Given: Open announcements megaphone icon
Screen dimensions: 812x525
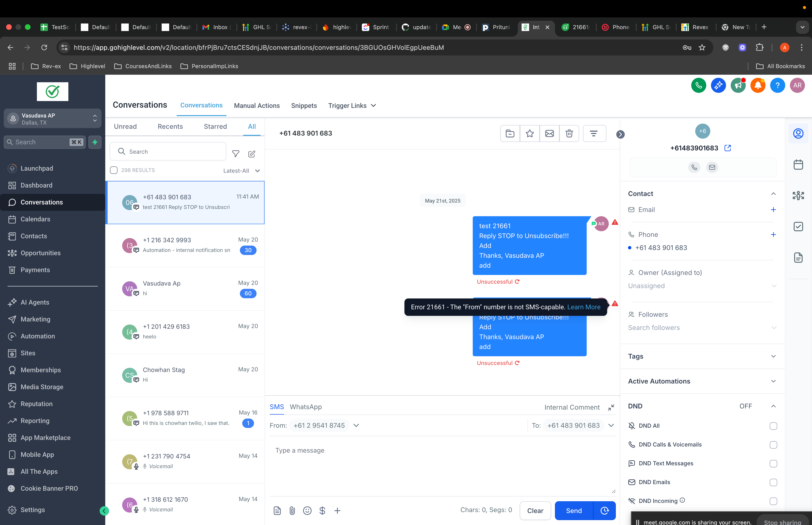Looking at the screenshot, I should (738, 85).
